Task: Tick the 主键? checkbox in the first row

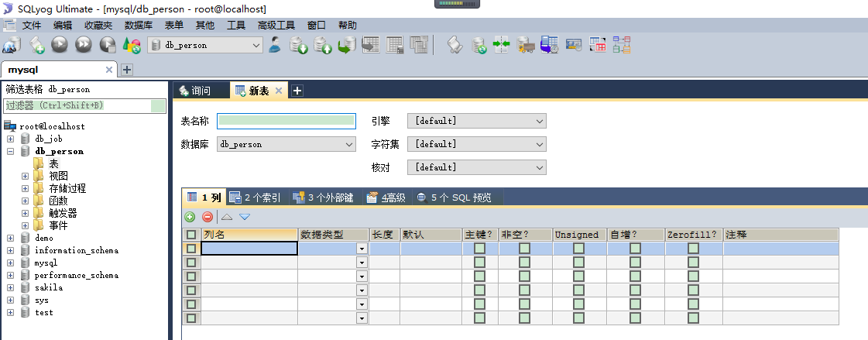Action: tap(480, 248)
